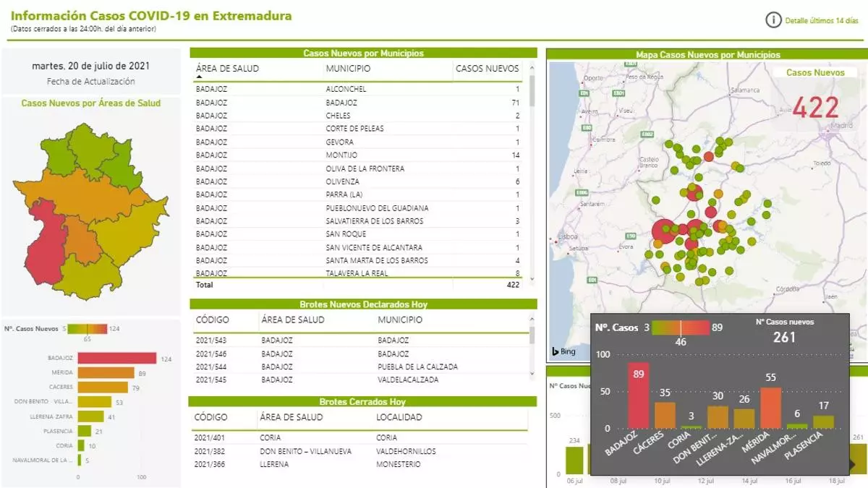Open Detalle últimos 14 días link
Image resolution: width=868 pixels, height=488 pixels.
[x=822, y=21]
